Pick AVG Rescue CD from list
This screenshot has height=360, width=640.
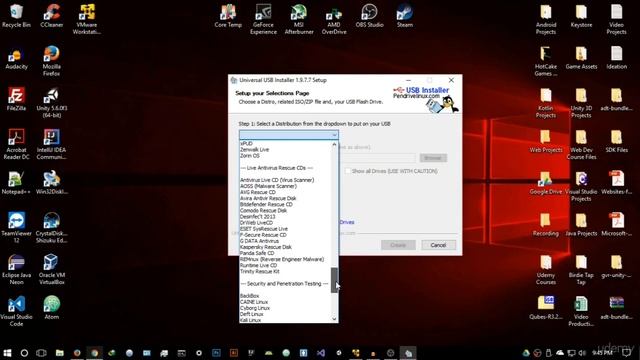point(258,192)
